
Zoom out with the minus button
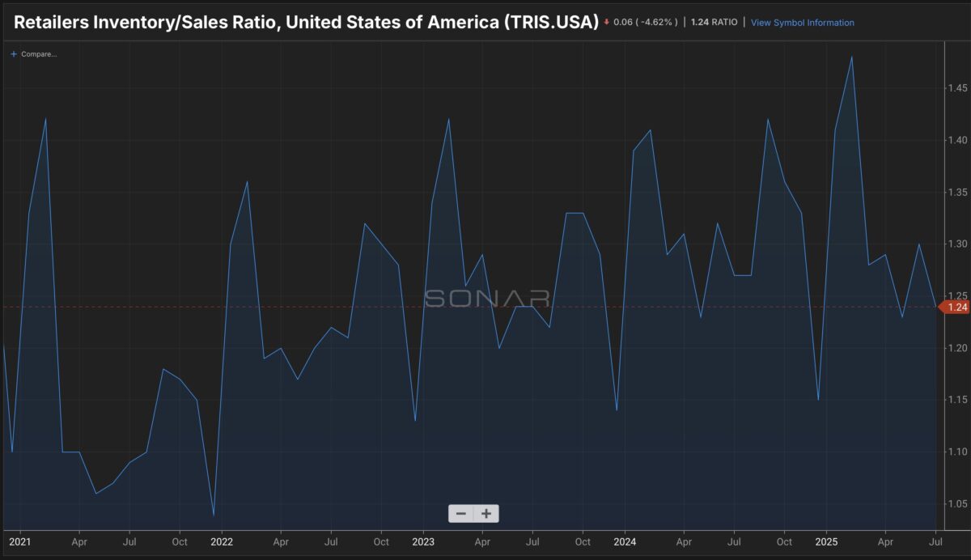point(461,513)
